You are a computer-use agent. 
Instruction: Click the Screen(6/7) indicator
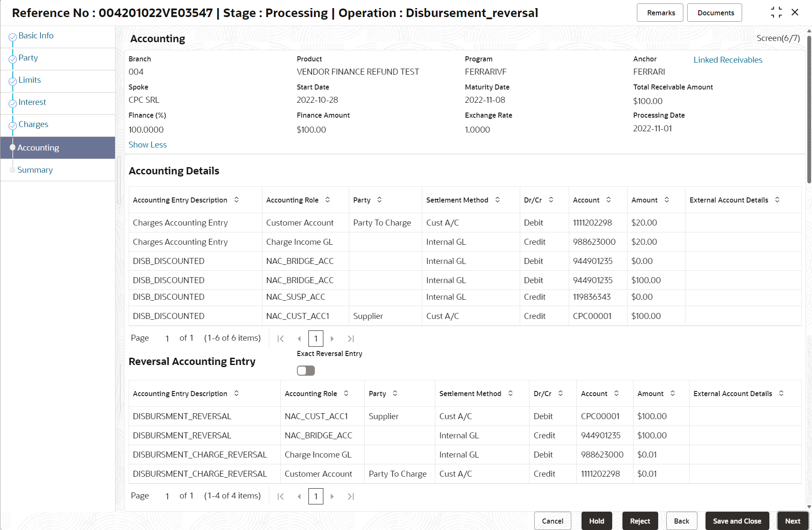click(778, 38)
